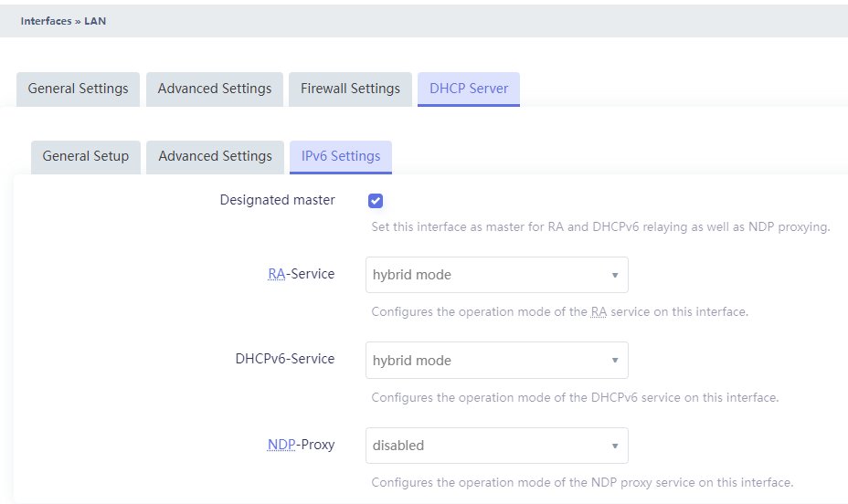Click the LAN breadcrumb item
This screenshot has width=848, height=504.
(95, 21)
